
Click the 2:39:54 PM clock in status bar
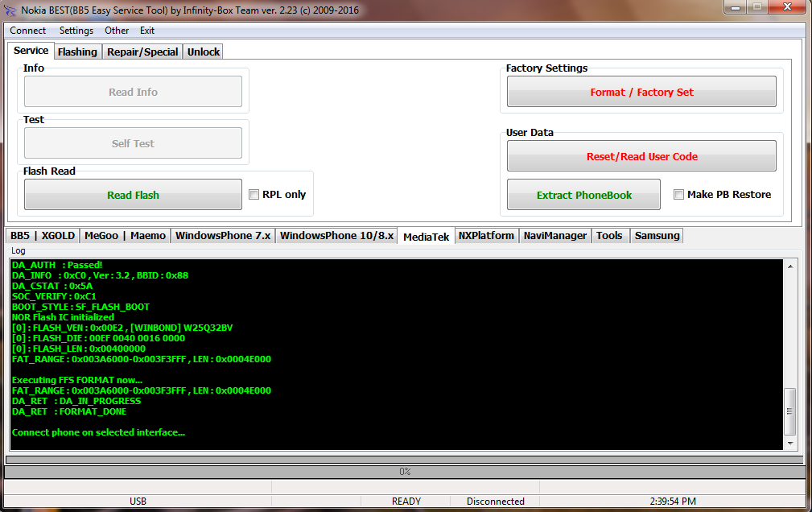[x=673, y=501]
